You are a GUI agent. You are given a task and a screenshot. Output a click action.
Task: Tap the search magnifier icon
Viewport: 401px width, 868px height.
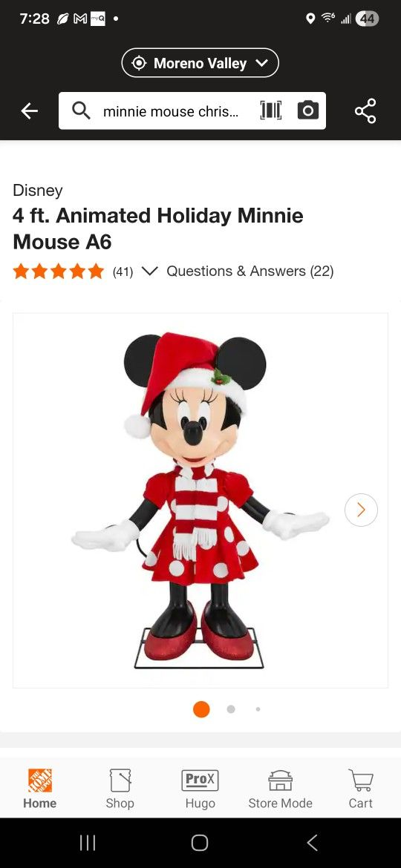(81, 111)
